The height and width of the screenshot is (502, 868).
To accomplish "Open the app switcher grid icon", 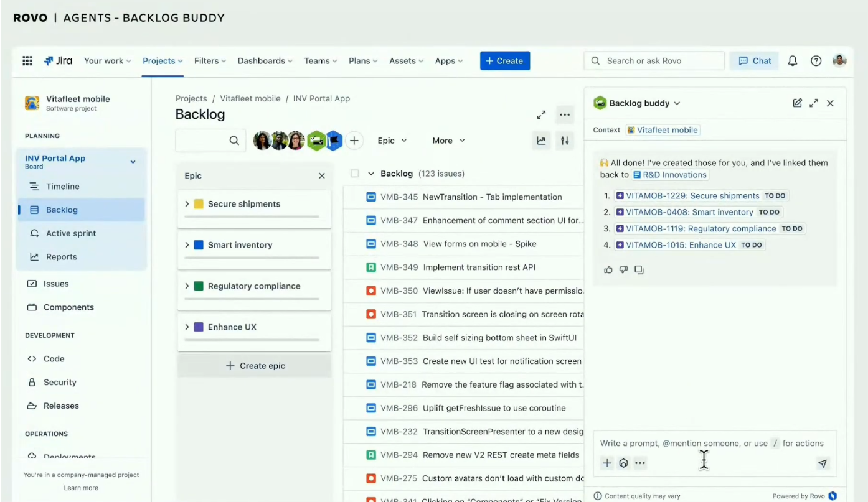I will pos(27,61).
